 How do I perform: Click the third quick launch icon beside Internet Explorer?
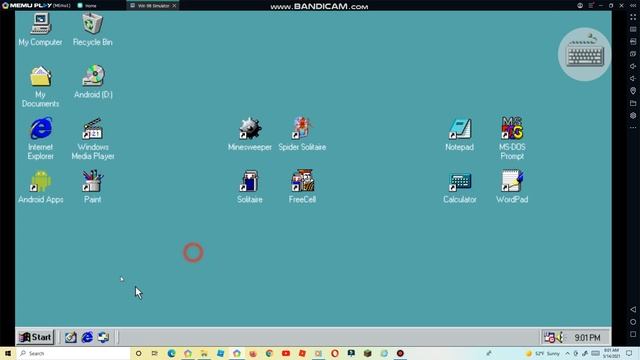tap(103, 337)
